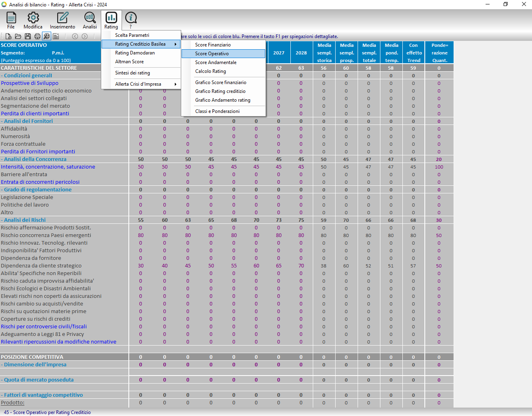Click status bar Score Operativo text

pos(47,412)
